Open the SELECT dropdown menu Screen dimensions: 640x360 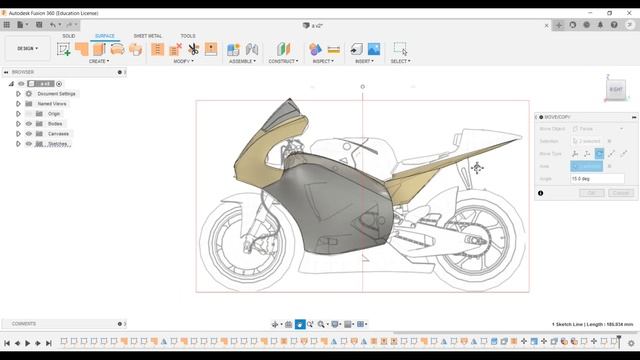pyautogui.click(x=400, y=61)
